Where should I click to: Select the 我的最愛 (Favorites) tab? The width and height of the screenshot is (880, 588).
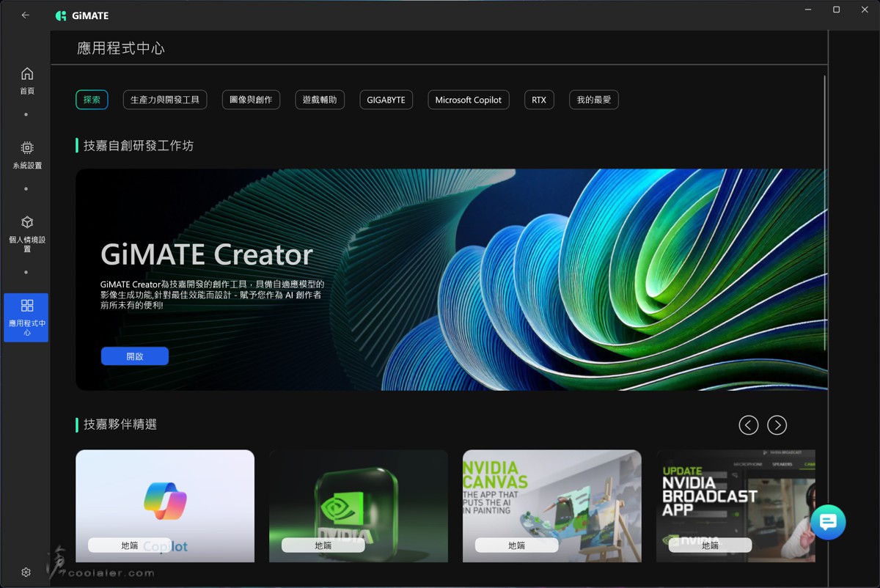tap(594, 100)
